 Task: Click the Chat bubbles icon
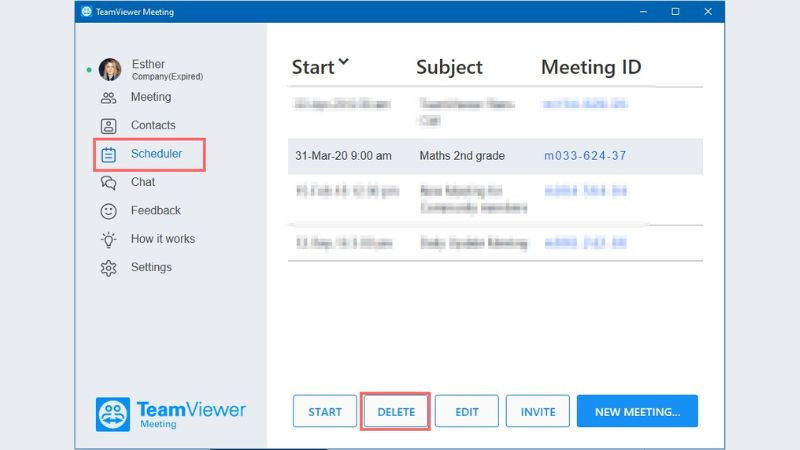[108, 183]
